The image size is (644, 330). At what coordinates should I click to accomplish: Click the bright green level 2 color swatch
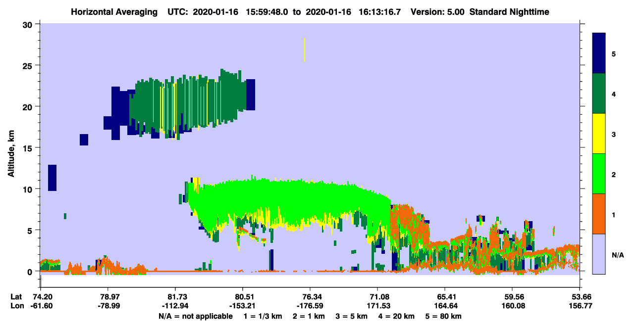click(x=599, y=174)
